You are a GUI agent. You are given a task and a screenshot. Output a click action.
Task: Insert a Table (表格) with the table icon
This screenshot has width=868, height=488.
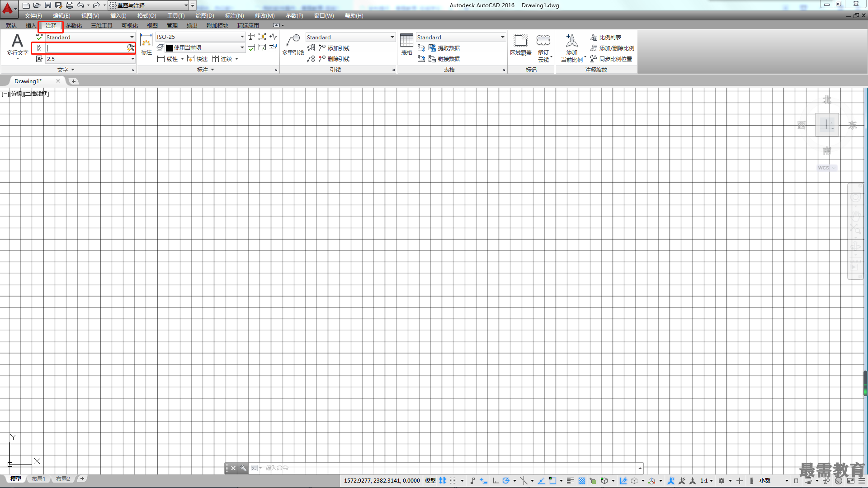[x=406, y=45]
